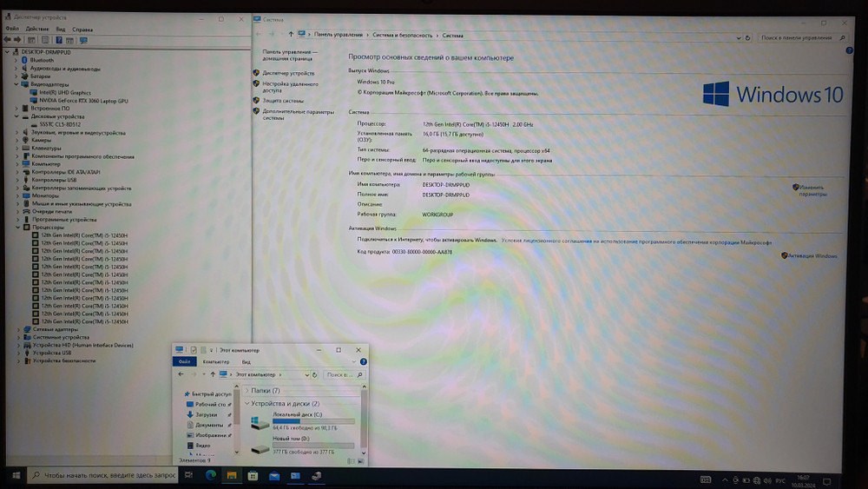Screen dimensions: 868x489
Task: Expand the Клавиатуры node
Action: pyautogui.click(x=16, y=148)
